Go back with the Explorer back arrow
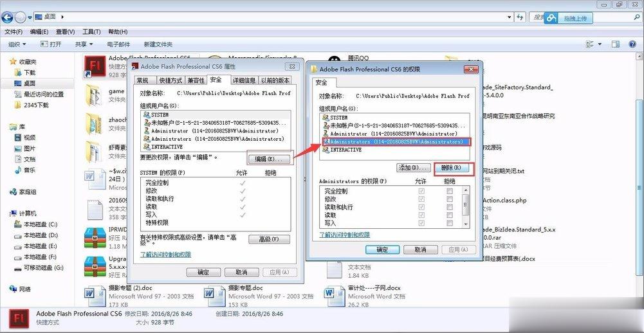Screen dimensions: 644x333 [7, 17]
